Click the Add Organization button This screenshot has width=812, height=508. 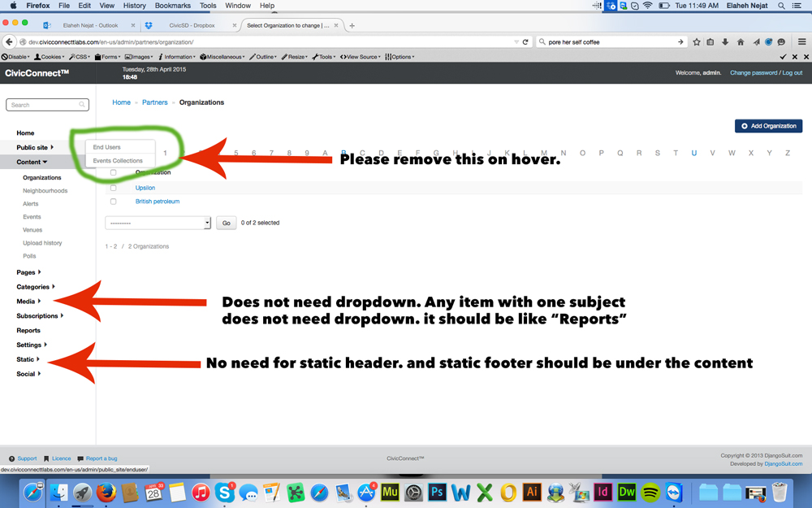[x=768, y=126]
